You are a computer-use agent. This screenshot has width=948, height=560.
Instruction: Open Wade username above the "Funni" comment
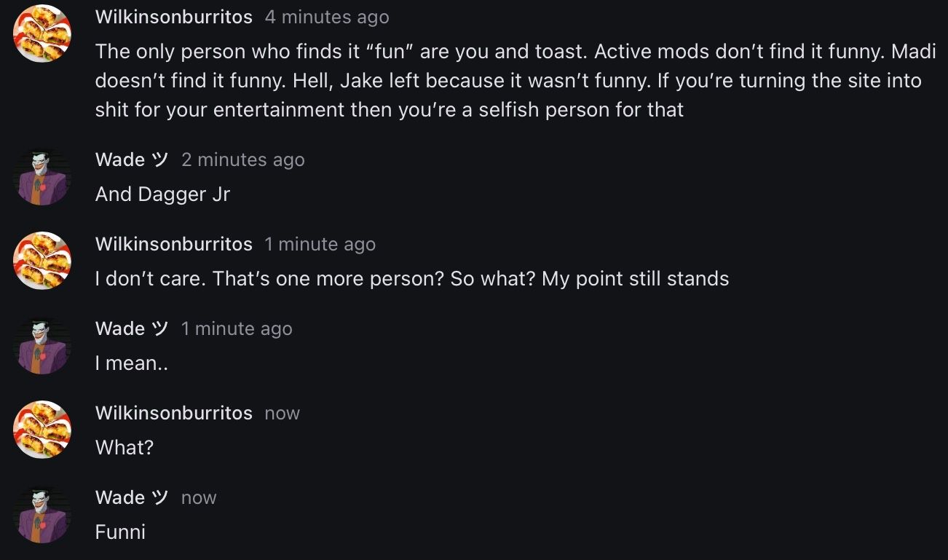[131, 497]
